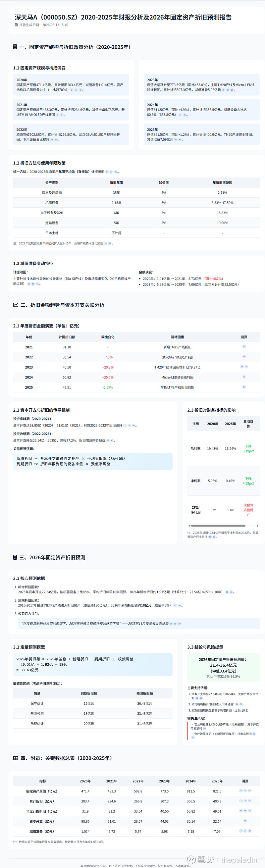The width and height of the screenshot is (265, 868).
Task: Open source citation 69 in the 2021 depreciation row
Action: [x=244, y=346]
